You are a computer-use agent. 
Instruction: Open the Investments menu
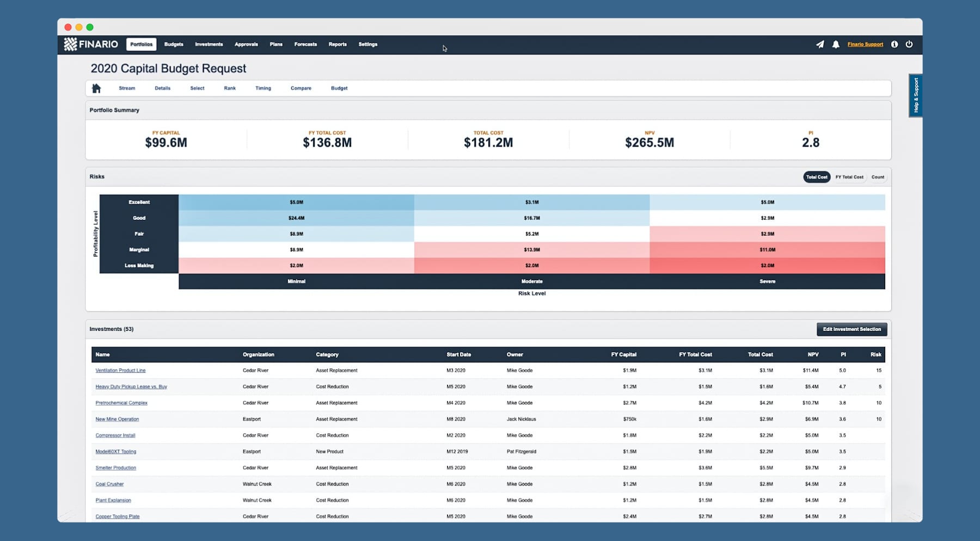tap(209, 45)
